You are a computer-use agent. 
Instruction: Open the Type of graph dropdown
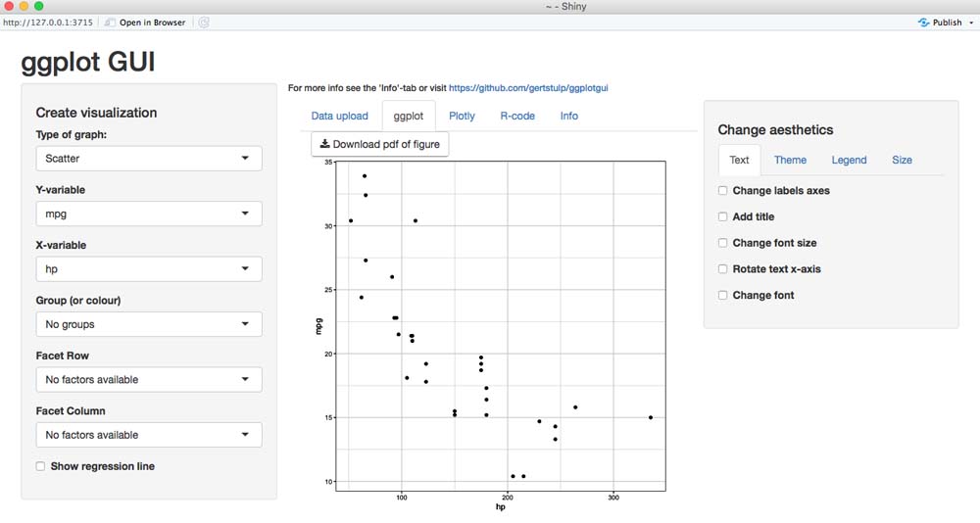pos(149,159)
